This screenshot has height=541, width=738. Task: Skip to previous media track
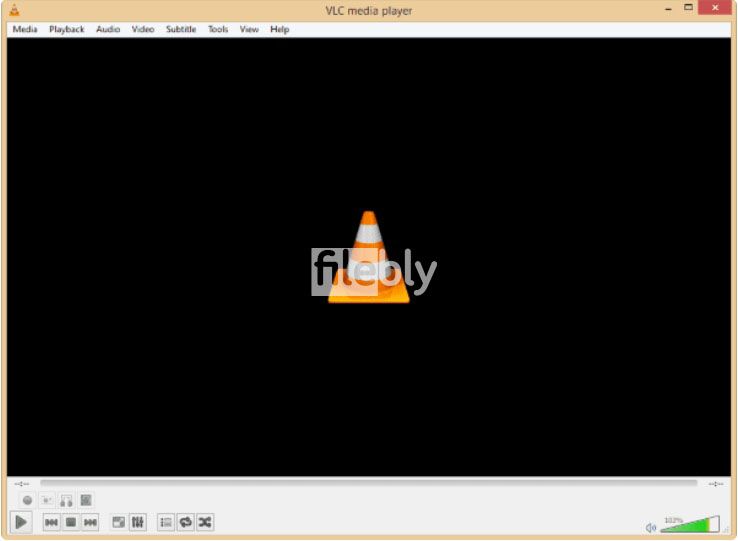(51, 522)
